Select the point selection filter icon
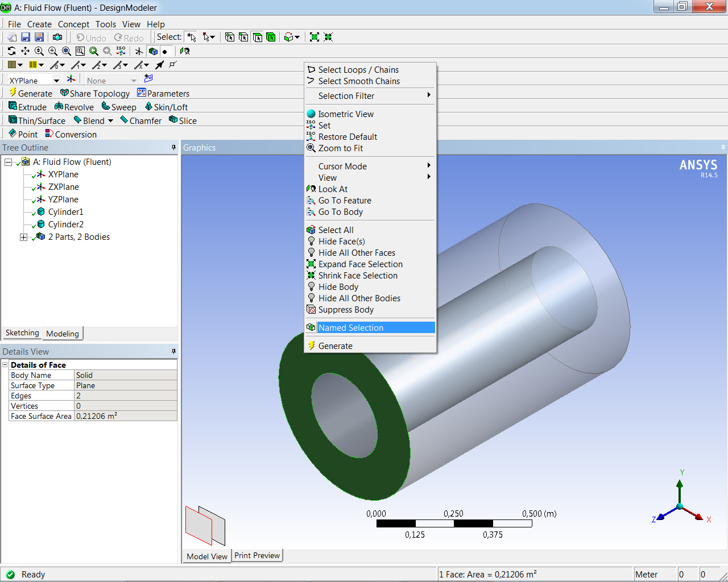 pos(230,37)
